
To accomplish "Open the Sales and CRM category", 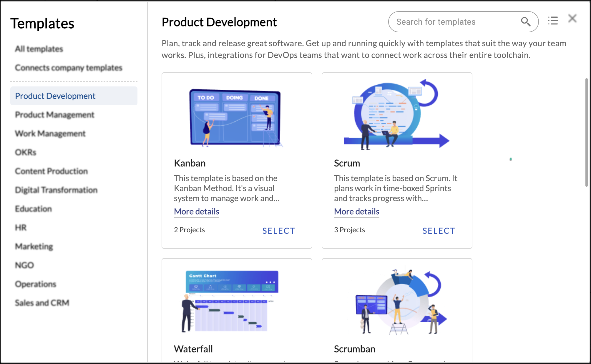I will tap(42, 303).
